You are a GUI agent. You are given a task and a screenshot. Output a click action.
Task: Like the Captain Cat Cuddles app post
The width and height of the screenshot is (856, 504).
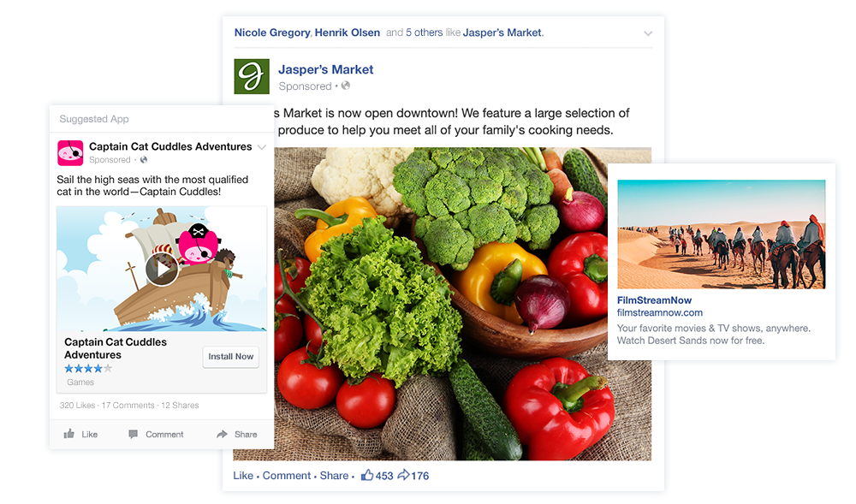coord(80,434)
